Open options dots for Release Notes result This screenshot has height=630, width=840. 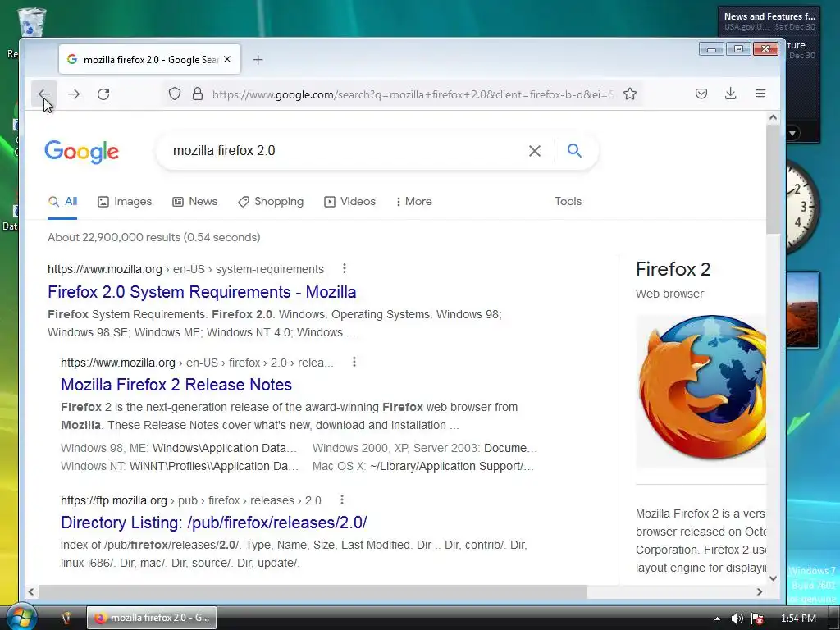pyautogui.click(x=354, y=362)
